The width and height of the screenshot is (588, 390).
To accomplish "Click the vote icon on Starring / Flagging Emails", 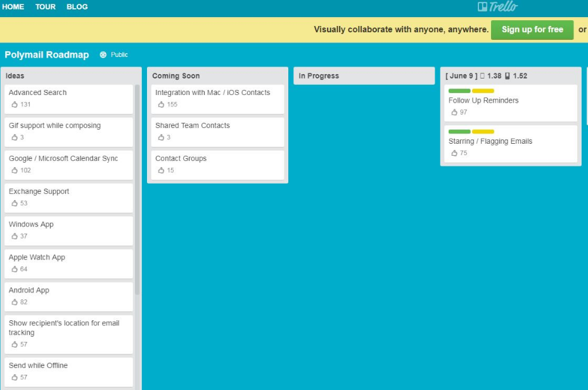I will coord(454,153).
